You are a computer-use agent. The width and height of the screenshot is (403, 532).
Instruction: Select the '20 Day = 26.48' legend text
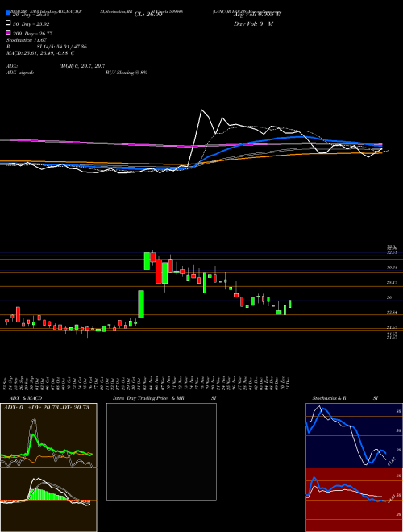click(x=31, y=15)
